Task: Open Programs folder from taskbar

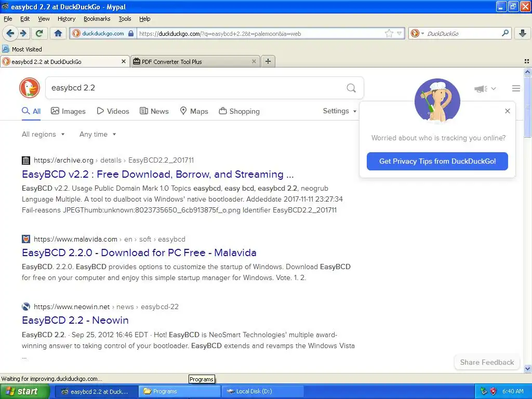Action: [x=180, y=391]
